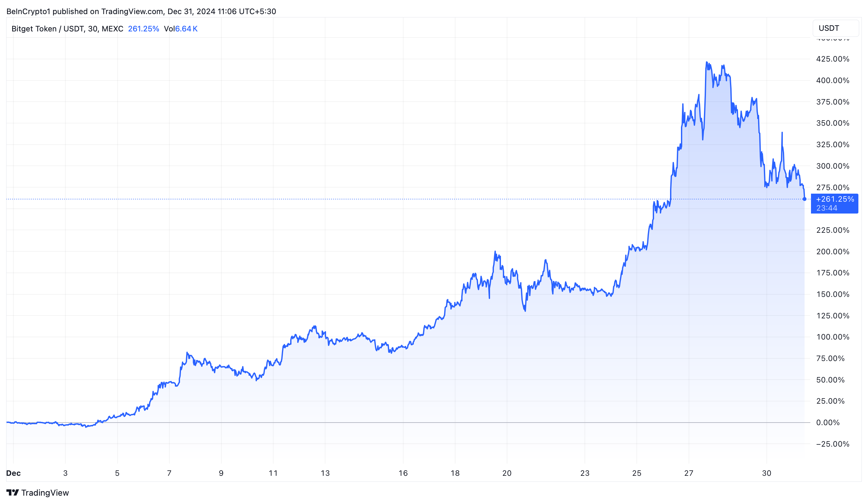This screenshot has width=868, height=504.
Task: Select the Dec label on time axis
Action: [x=13, y=473]
